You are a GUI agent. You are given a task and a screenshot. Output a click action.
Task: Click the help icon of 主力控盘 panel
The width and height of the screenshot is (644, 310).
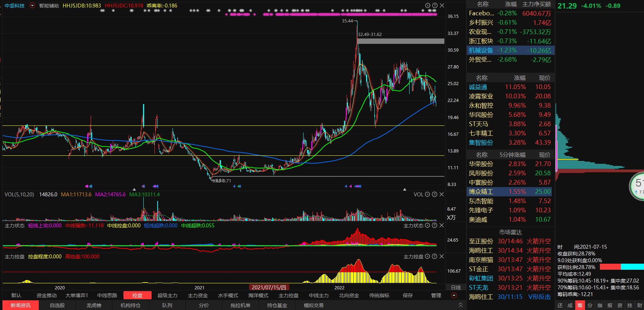[x=434, y=257]
